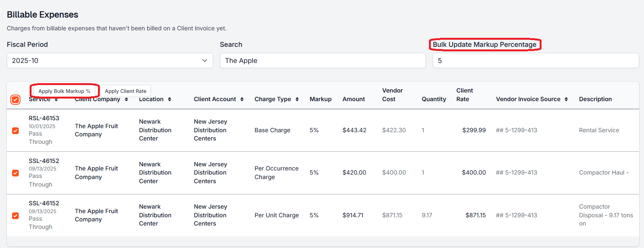The height and width of the screenshot is (248, 644).
Task: Sort by Charge Type arrows
Action: [x=297, y=99]
